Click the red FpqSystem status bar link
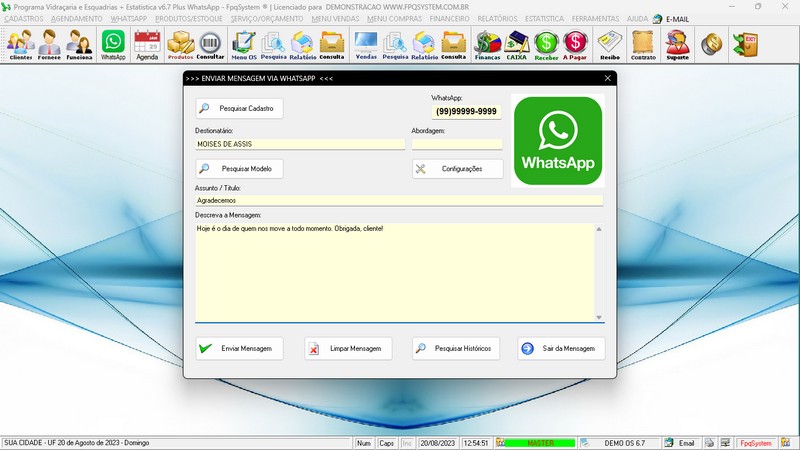800x450 pixels. [x=756, y=443]
